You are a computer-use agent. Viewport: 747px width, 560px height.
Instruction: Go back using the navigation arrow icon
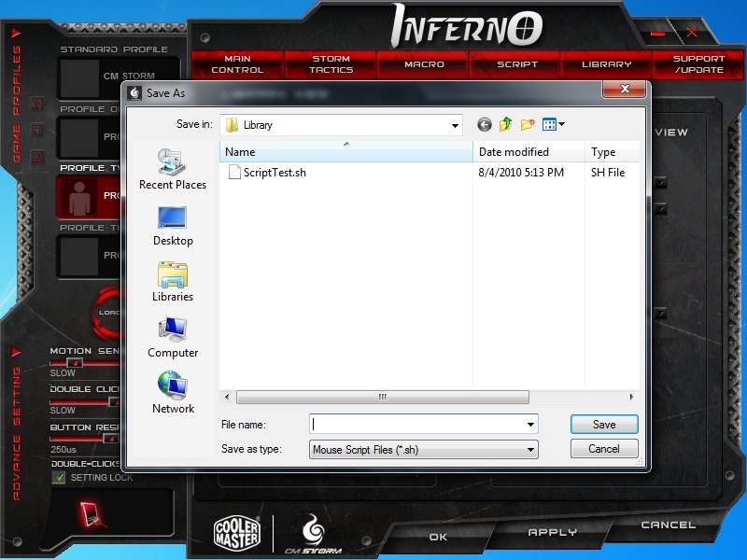[x=486, y=123]
